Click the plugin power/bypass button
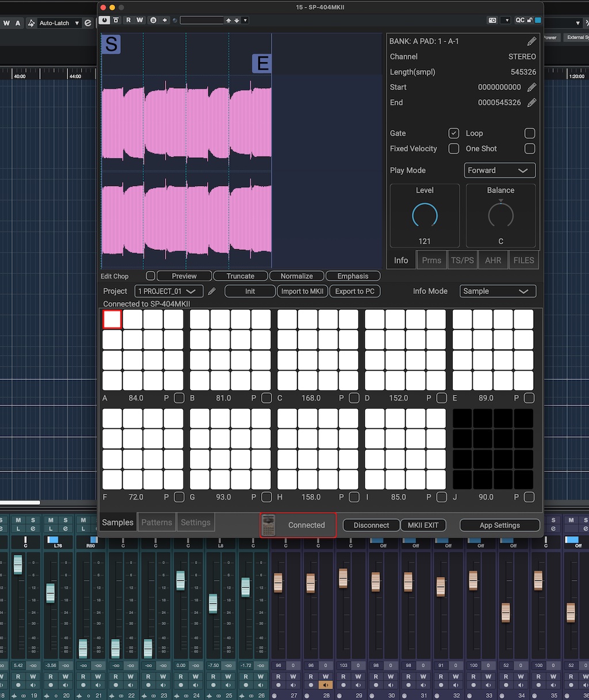Viewport: 589px width, 700px height. pos(104,20)
